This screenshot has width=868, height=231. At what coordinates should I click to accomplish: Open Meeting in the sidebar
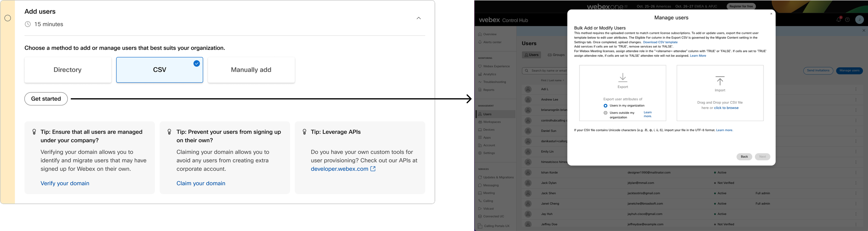(486, 193)
